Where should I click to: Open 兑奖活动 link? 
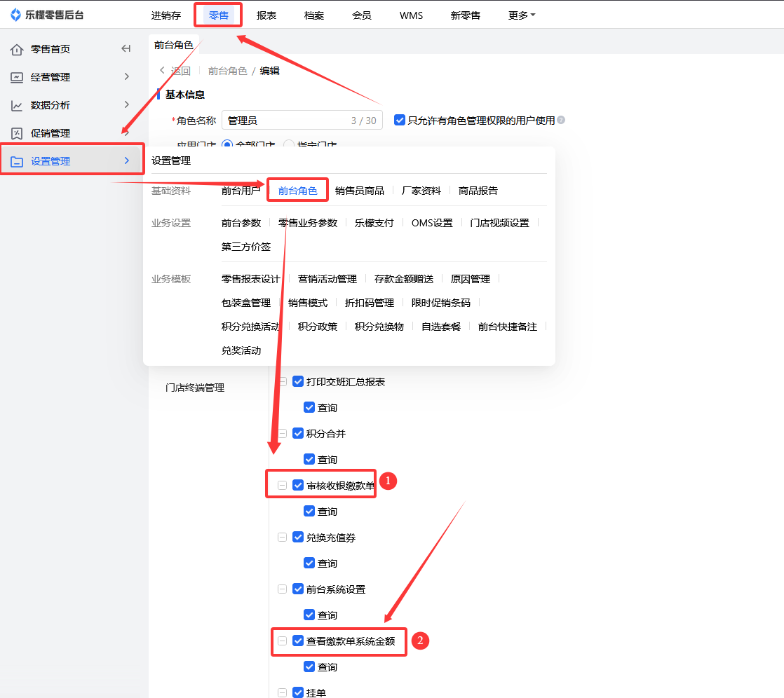tap(241, 350)
